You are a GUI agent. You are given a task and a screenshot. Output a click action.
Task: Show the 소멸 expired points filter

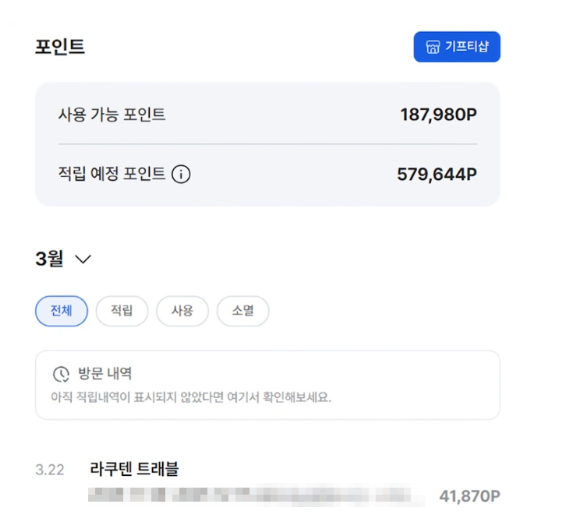pyautogui.click(x=243, y=311)
